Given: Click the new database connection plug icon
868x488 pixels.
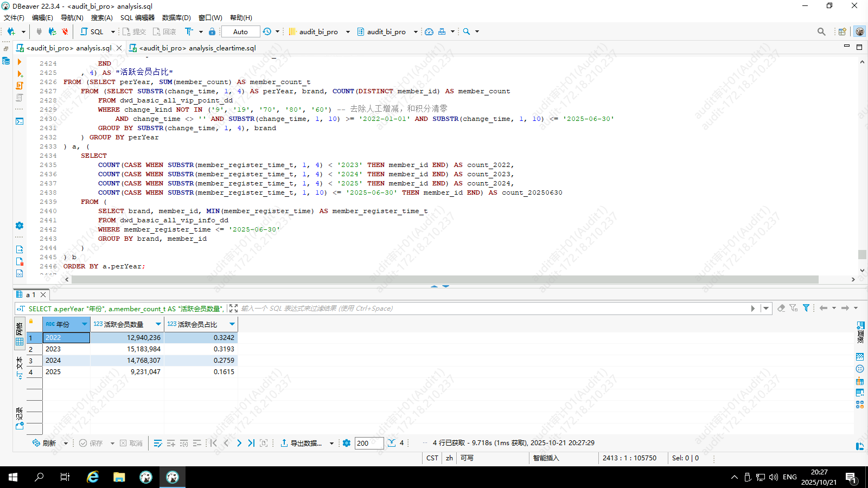Looking at the screenshot, I should tap(11, 31).
